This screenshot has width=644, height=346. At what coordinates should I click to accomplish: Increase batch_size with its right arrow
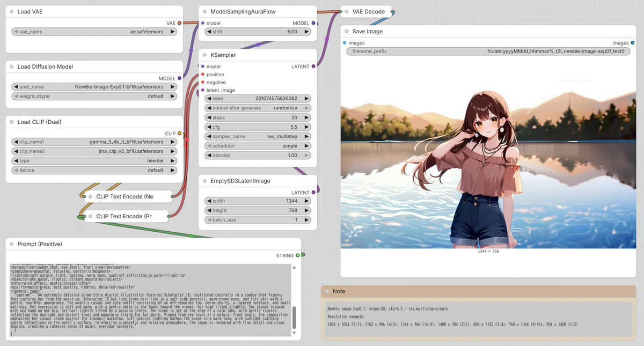tap(306, 220)
